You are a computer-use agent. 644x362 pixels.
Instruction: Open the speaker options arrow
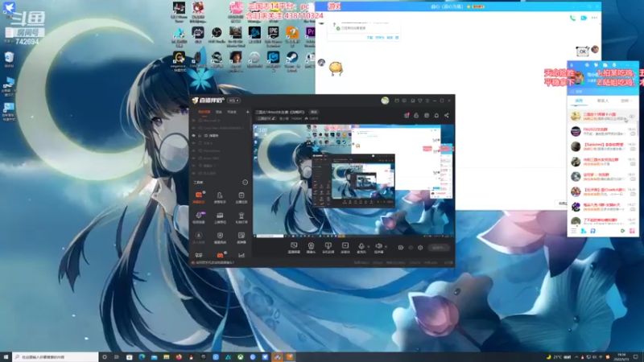[x=386, y=247]
